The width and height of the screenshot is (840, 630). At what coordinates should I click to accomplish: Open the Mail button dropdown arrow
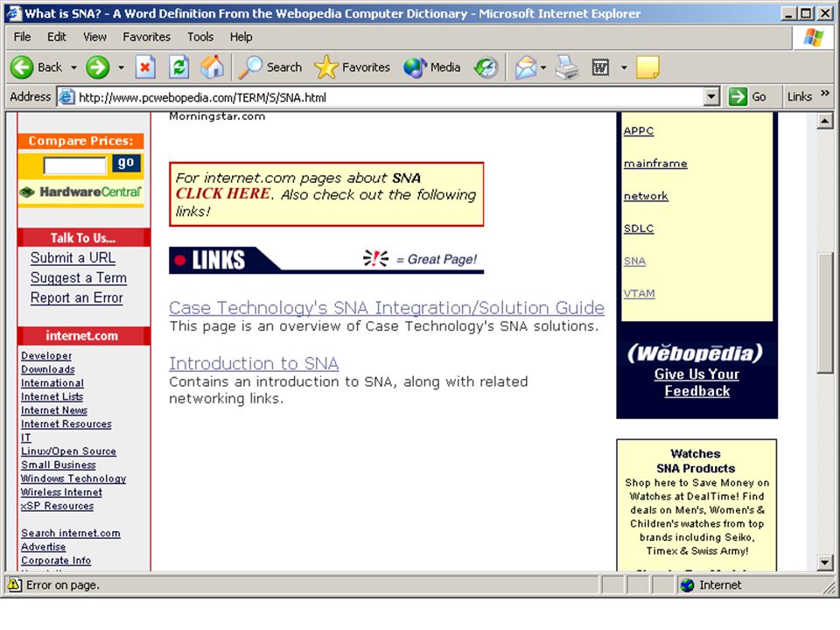pyautogui.click(x=543, y=67)
